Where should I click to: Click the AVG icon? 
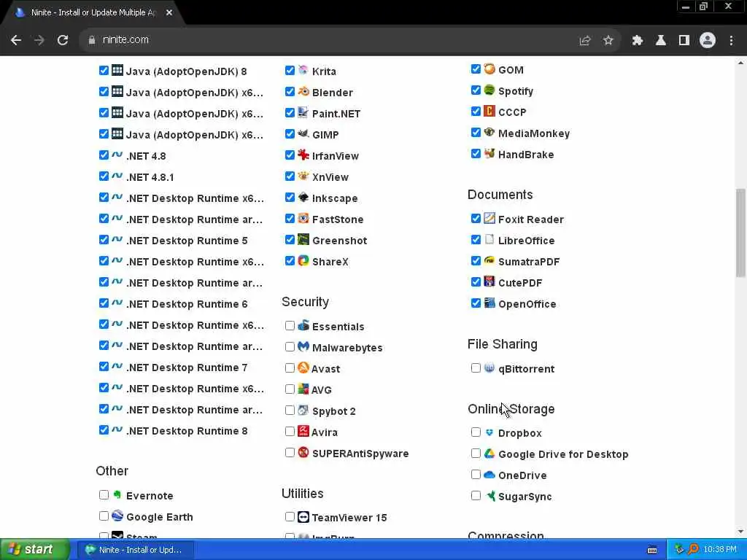pyautogui.click(x=303, y=389)
